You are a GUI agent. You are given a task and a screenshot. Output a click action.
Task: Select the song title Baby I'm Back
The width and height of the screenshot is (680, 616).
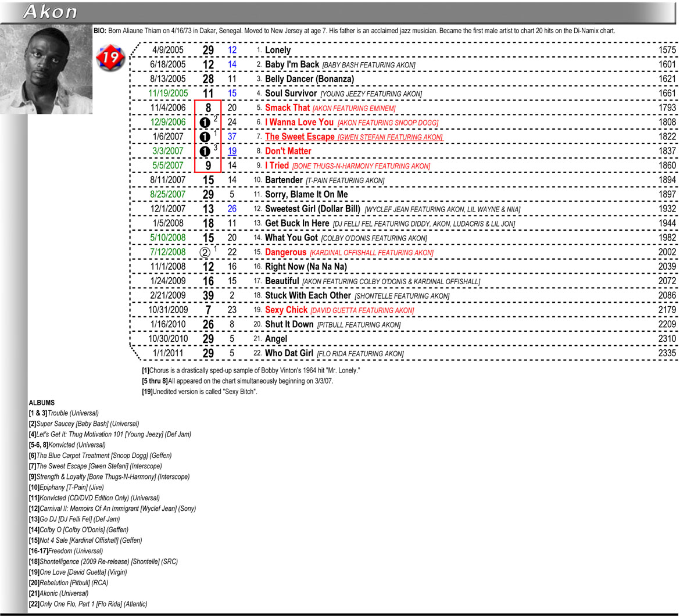click(292, 65)
